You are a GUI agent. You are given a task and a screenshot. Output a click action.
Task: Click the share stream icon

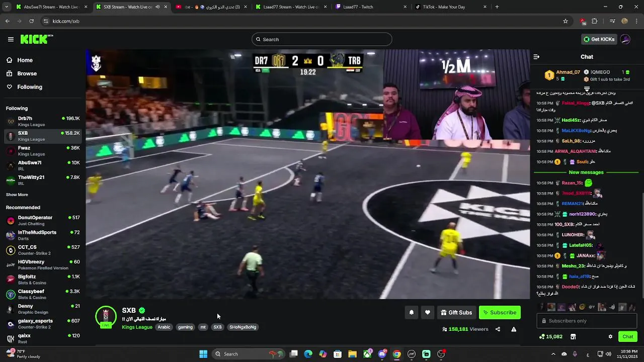click(498, 329)
